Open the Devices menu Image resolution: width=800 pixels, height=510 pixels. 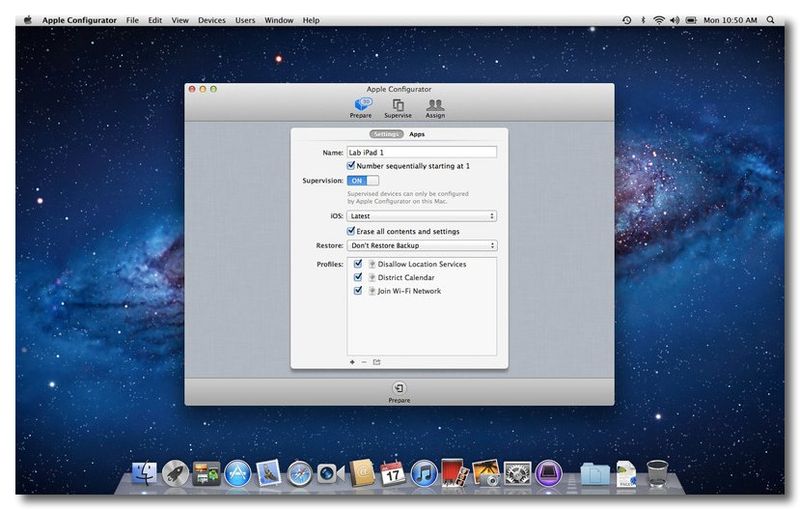point(212,20)
